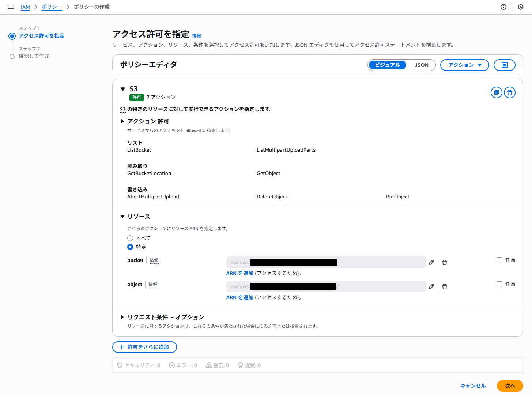Open 情報 link next to bucket

coord(154,260)
